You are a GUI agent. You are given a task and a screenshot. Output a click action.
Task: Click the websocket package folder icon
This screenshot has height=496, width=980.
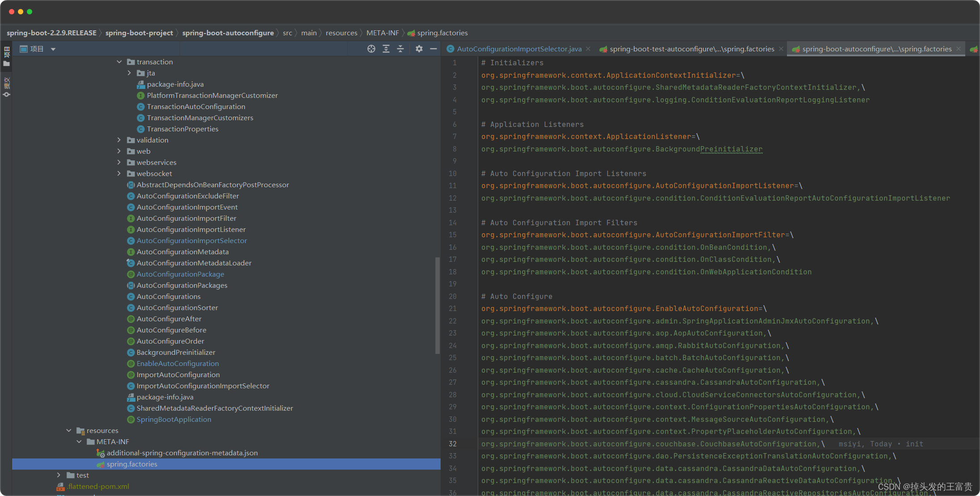130,173
